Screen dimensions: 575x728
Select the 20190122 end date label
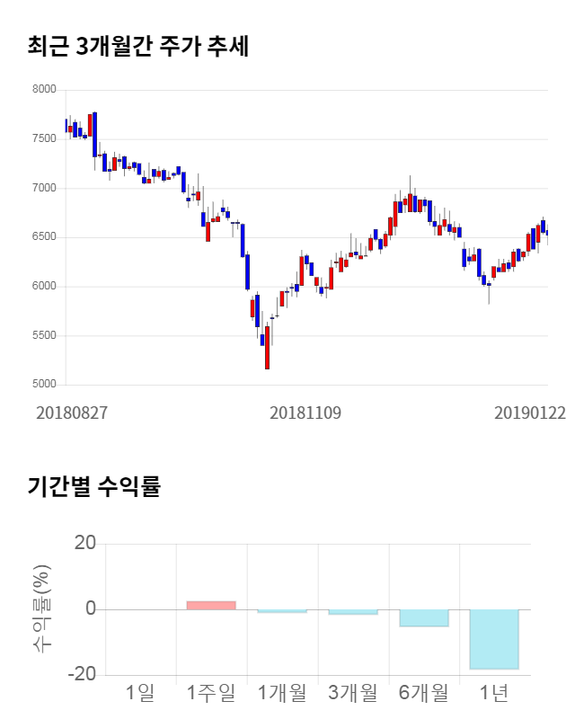tap(530, 413)
